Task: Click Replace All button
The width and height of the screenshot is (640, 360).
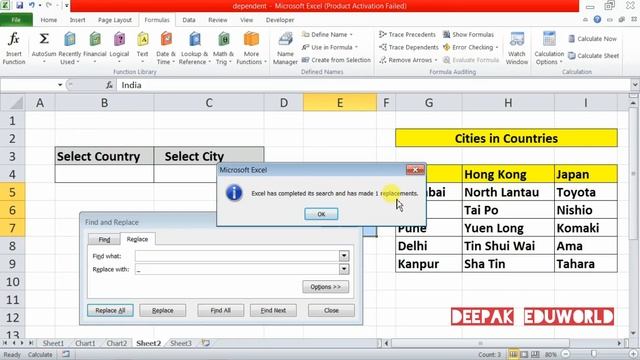Action: 110,310
